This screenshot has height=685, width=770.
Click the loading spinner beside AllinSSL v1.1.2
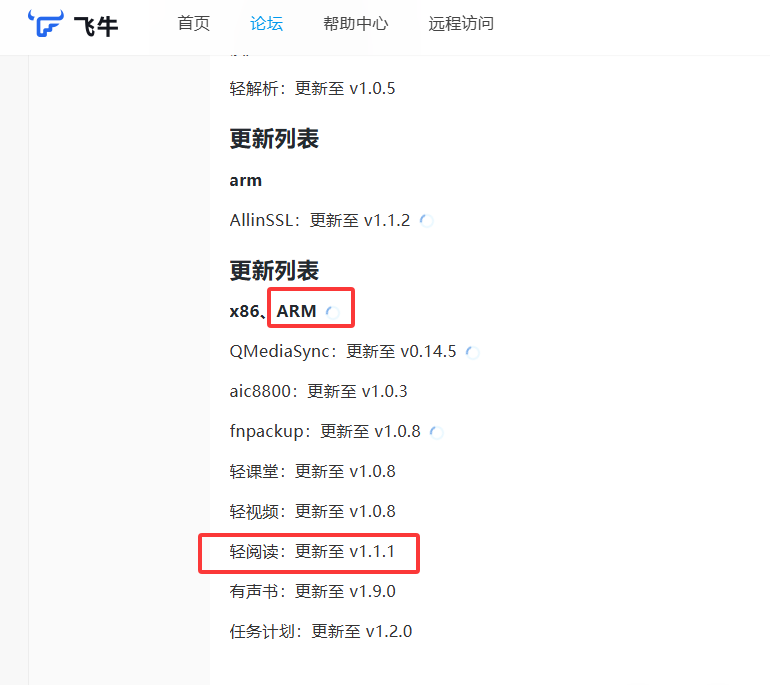tap(427, 221)
